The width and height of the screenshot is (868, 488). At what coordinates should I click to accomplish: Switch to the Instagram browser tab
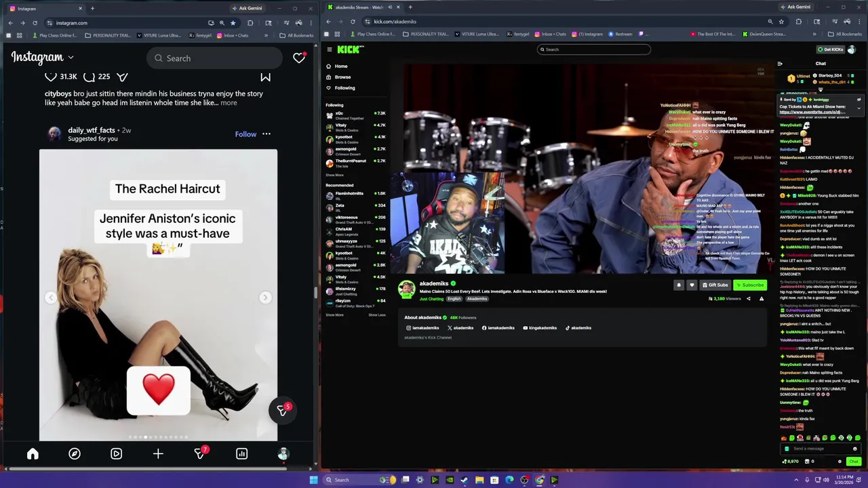[45, 8]
